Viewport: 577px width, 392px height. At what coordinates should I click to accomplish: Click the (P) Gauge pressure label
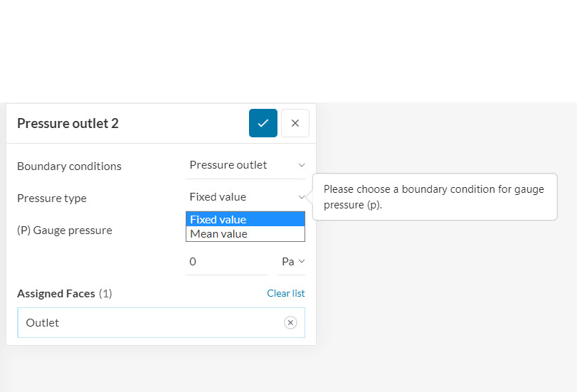[65, 231]
